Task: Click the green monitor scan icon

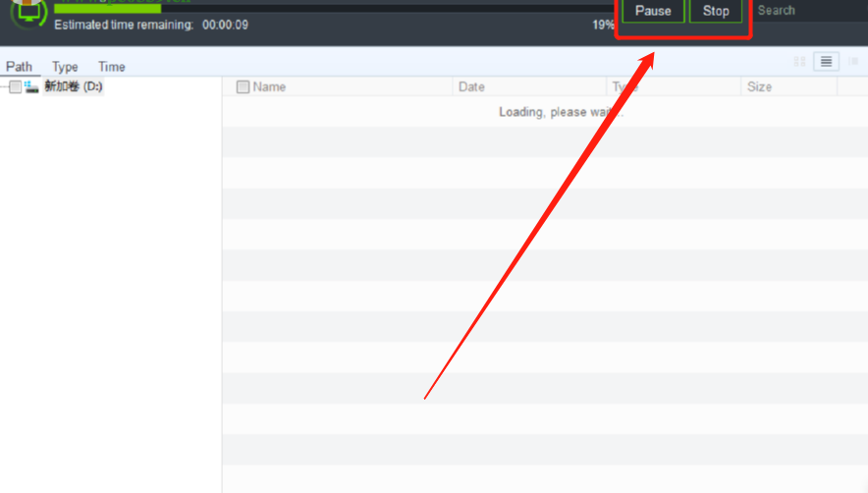Action: pyautogui.click(x=28, y=12)
